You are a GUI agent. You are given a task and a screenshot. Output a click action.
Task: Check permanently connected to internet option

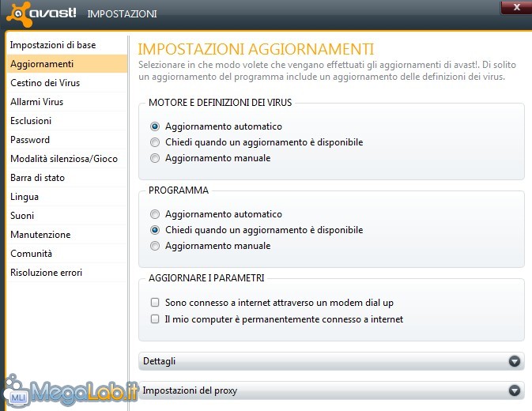coord(155,319)
